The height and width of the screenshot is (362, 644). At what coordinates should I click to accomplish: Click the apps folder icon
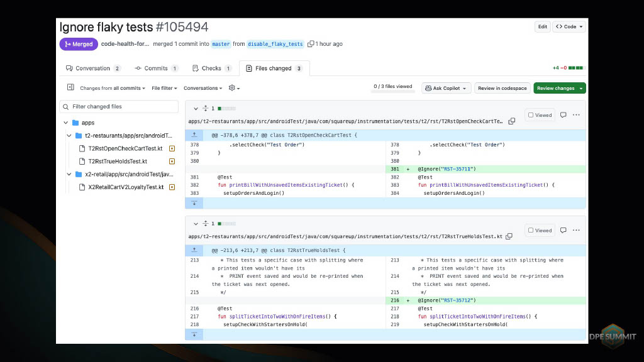point(75,123)
